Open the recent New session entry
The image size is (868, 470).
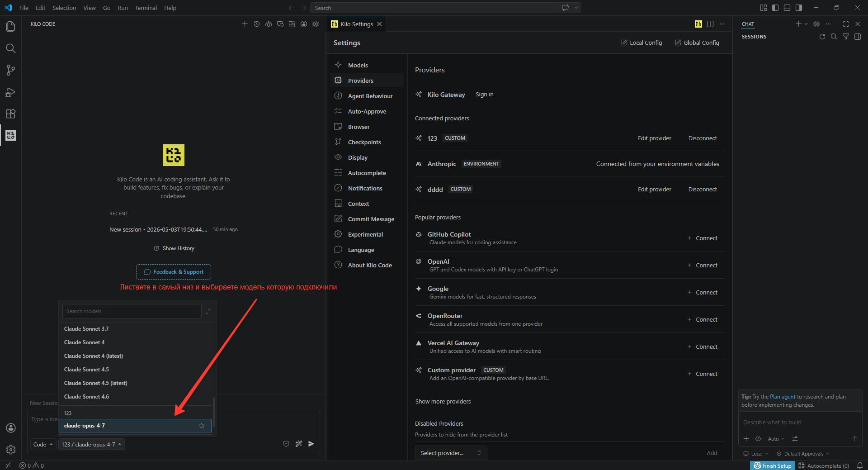coord(174,229)
